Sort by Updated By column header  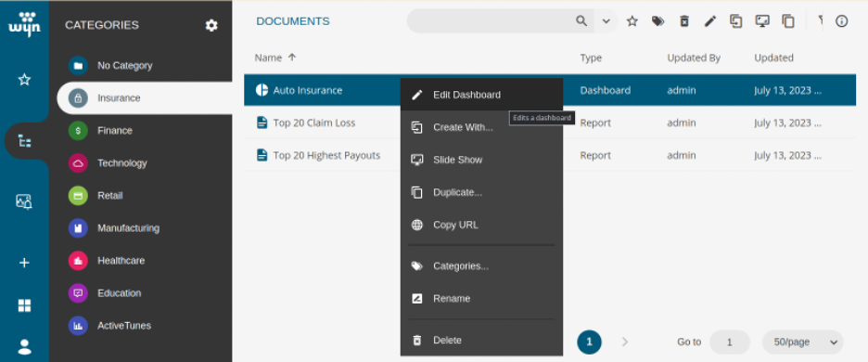coord(694,58)
